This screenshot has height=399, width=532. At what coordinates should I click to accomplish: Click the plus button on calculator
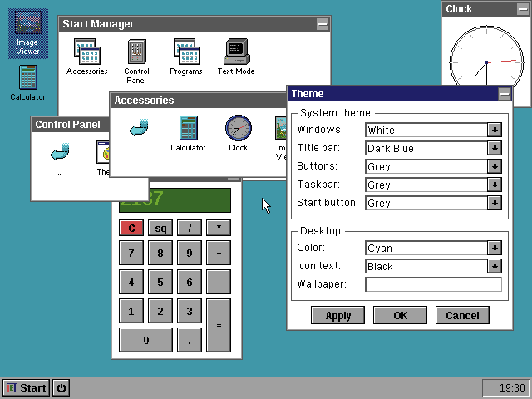[x=219, y=253]
